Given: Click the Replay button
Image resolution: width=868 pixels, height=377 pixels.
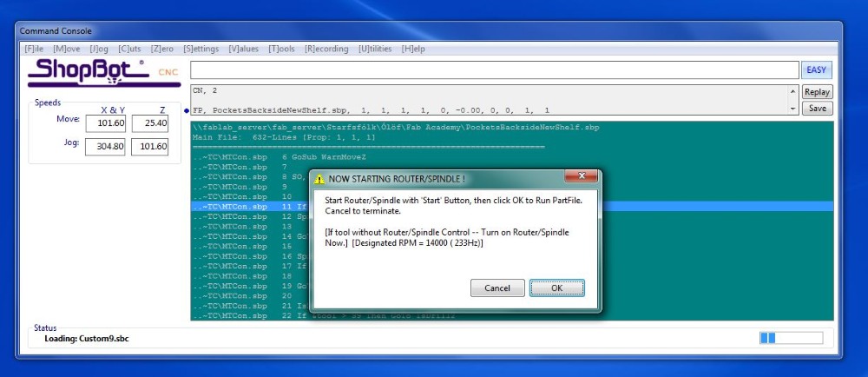Looking at the screenshot, I should point(817,92).
